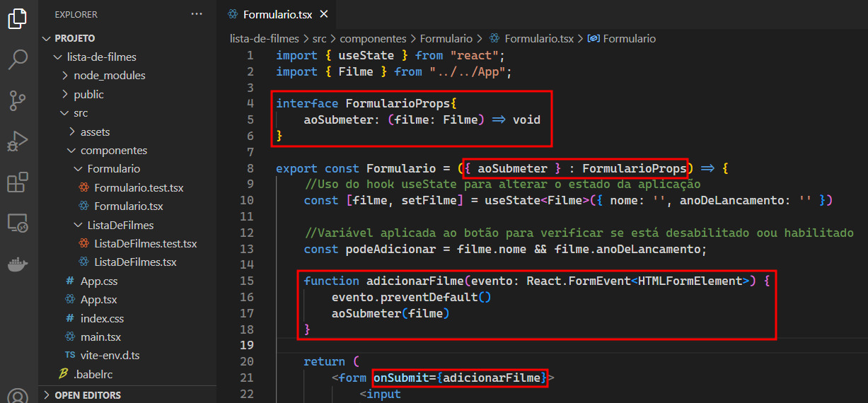Click evento.preventDefault() call
The image size is (868, 403).
click(x=411, y=297)
